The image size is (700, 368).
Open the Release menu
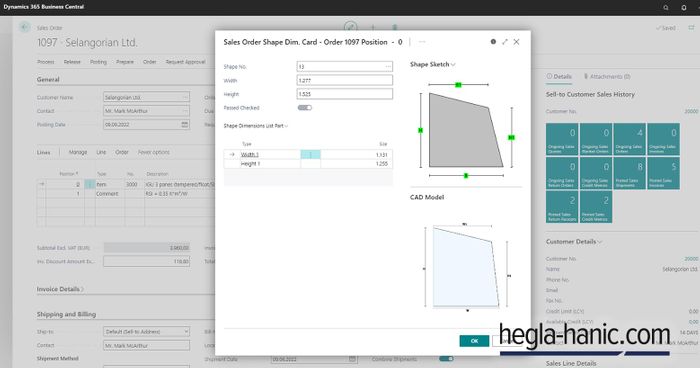point(72,62)
